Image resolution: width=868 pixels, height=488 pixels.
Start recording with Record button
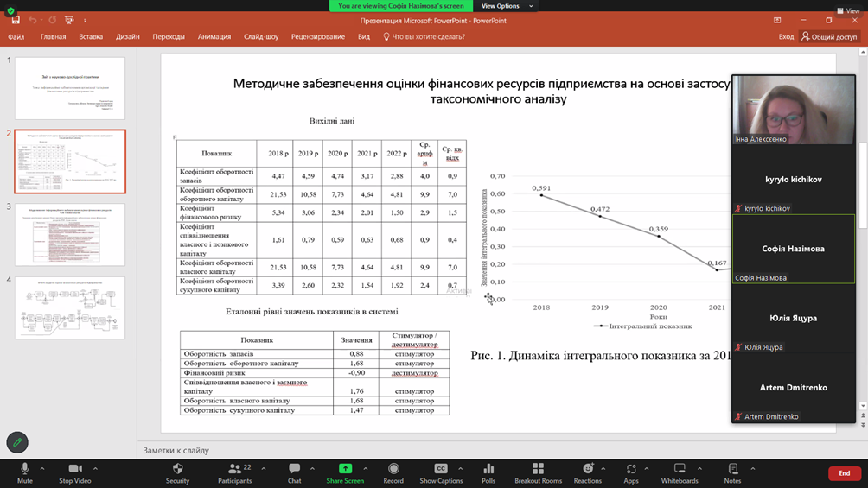point(393,473)
